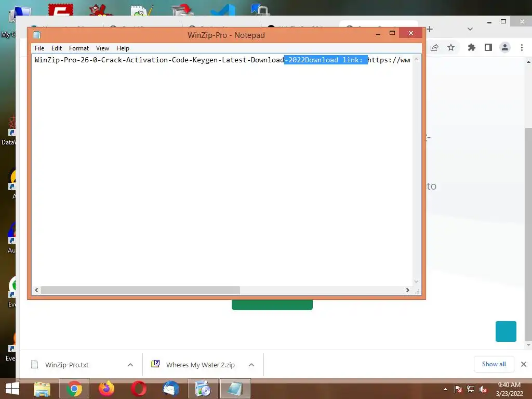The height and width of the screenshot is (399, 532).
Task: Open the Windows Start button
Action: coord(12,389)
